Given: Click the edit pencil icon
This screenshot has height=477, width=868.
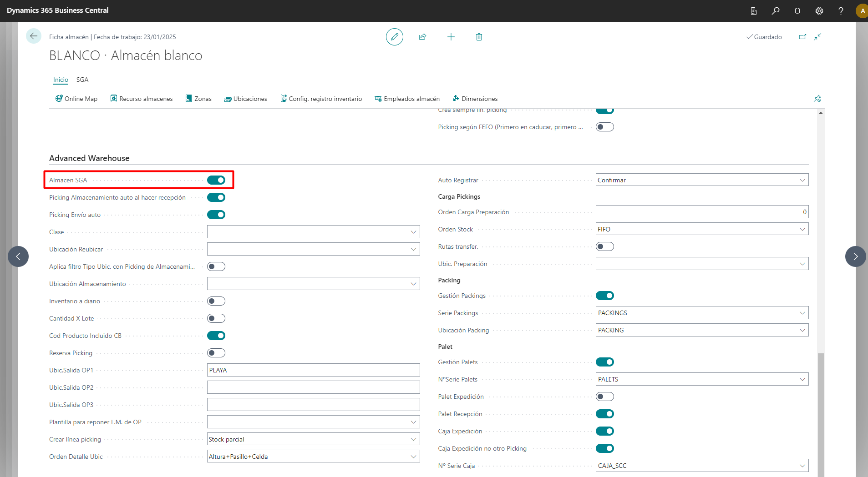Looking at the screenshot, I should click(x=395, y=37).
